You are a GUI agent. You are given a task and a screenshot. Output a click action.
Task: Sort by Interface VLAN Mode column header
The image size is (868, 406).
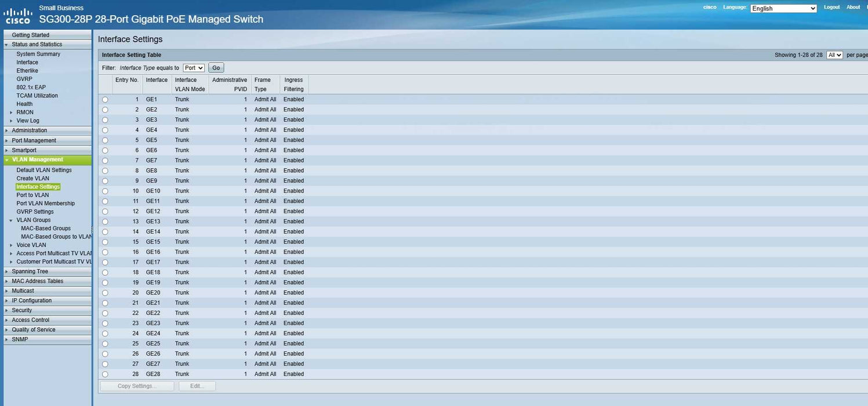190,85
